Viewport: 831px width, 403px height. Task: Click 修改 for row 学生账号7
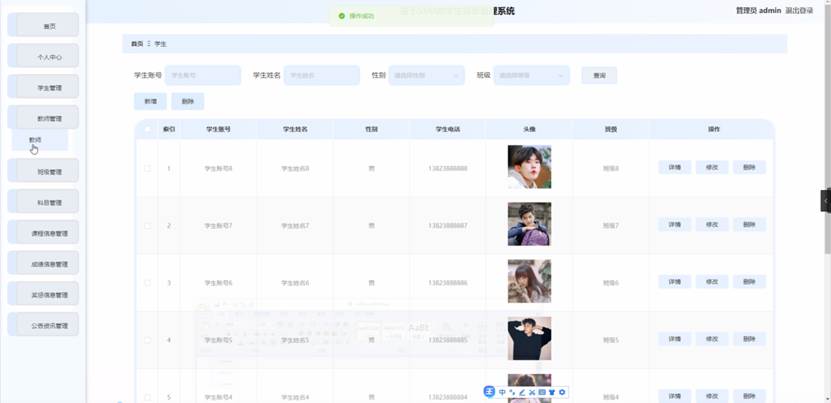pos(712,225)
